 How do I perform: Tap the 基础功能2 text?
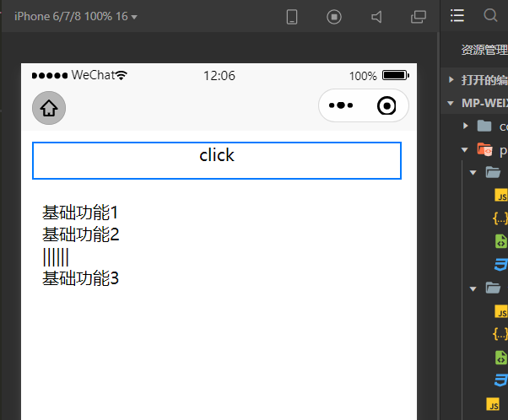click(x=81, y=234)
